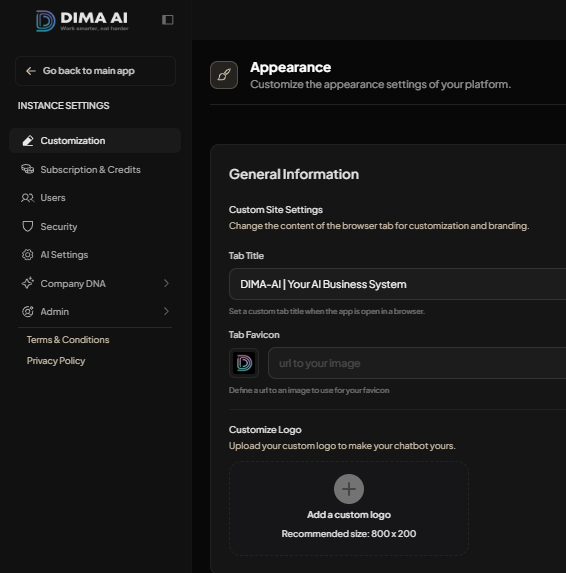Click the Tab Title input field
Screen dimensions: 566x573
click(398, 284)
